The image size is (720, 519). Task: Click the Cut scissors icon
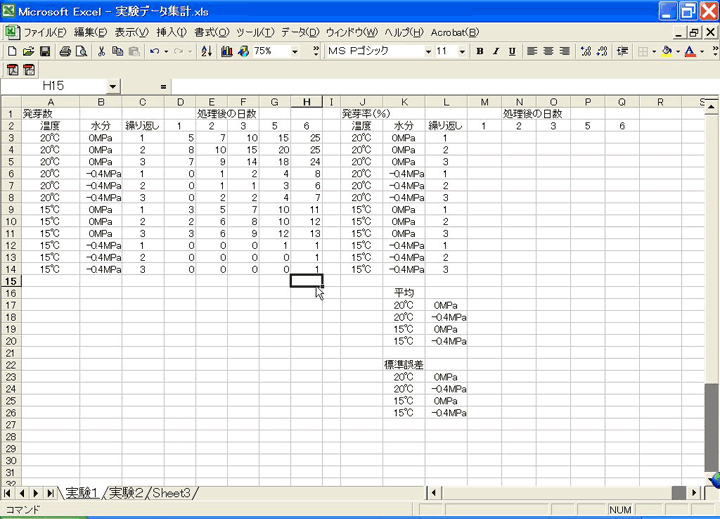coord(103,51)
